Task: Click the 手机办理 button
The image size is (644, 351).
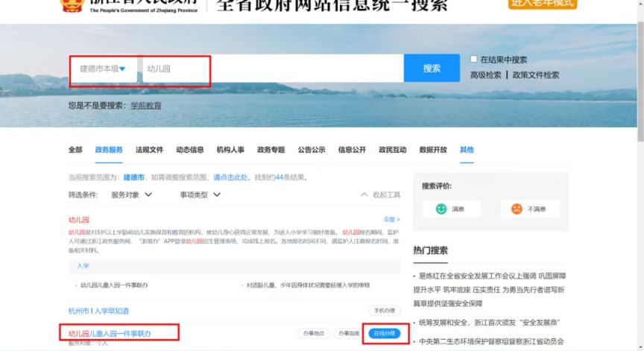Action: 384,311
